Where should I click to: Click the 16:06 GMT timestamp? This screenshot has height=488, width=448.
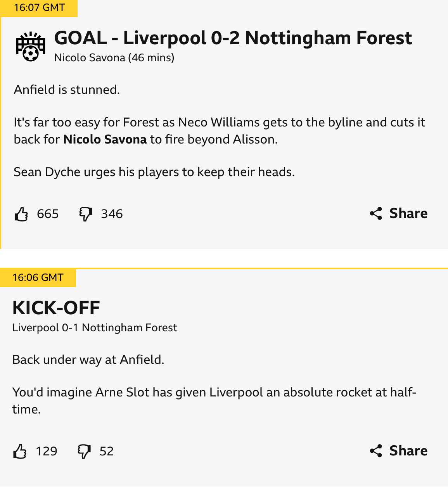pos(38,278)
